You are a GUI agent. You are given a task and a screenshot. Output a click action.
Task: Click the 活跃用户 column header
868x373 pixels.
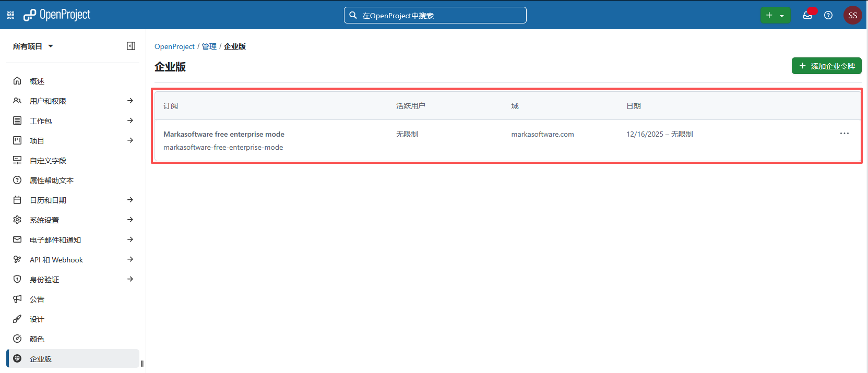tap(411, 106)
